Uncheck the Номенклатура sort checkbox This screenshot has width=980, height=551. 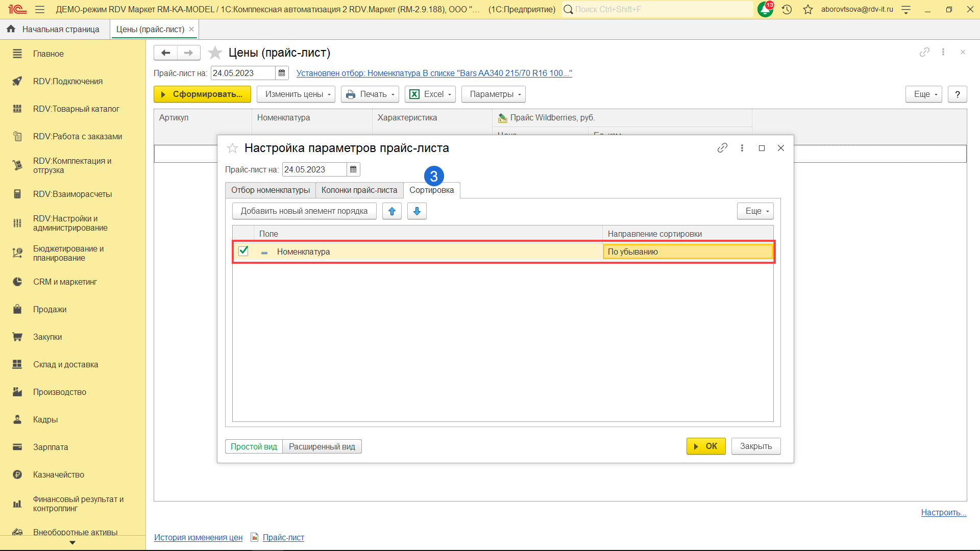[x=243, y=251]
